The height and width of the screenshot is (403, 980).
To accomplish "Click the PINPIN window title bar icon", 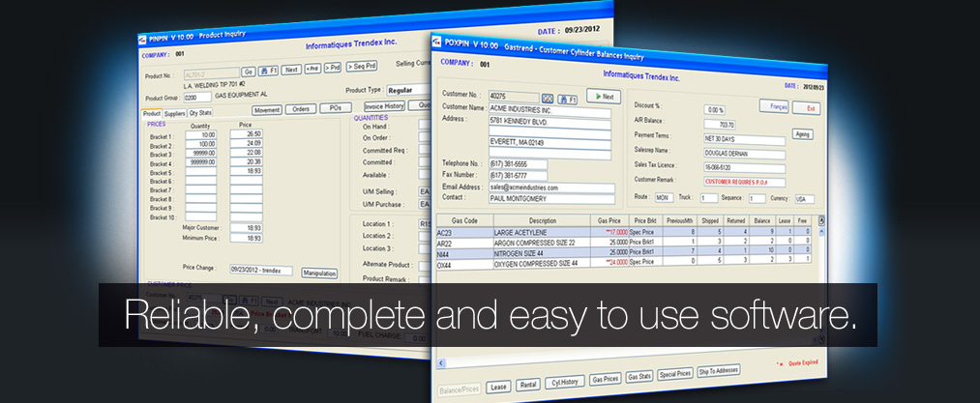I will [142, 38].
